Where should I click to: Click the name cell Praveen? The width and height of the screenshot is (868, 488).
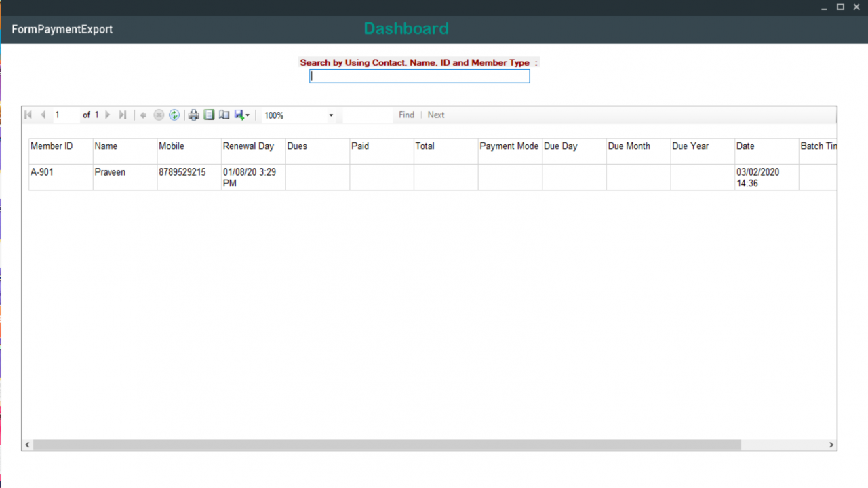tap(125, 177)
